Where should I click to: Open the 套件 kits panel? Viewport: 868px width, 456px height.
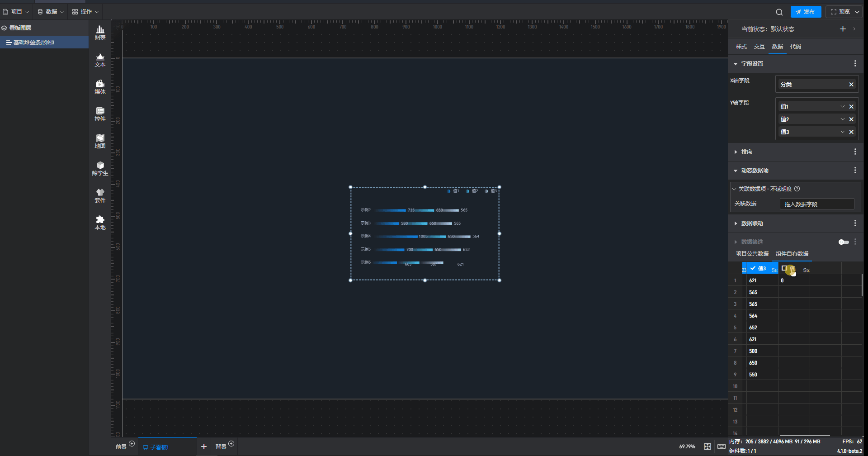coord(100,196)
